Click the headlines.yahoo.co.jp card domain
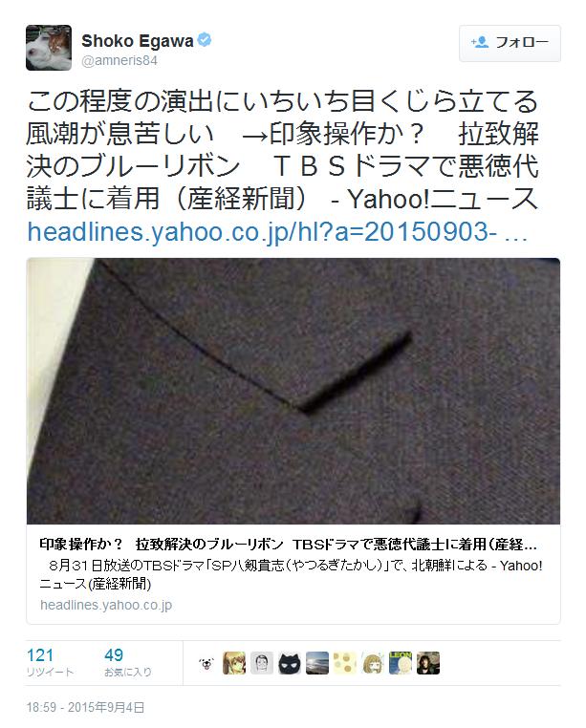 [106, 605]
